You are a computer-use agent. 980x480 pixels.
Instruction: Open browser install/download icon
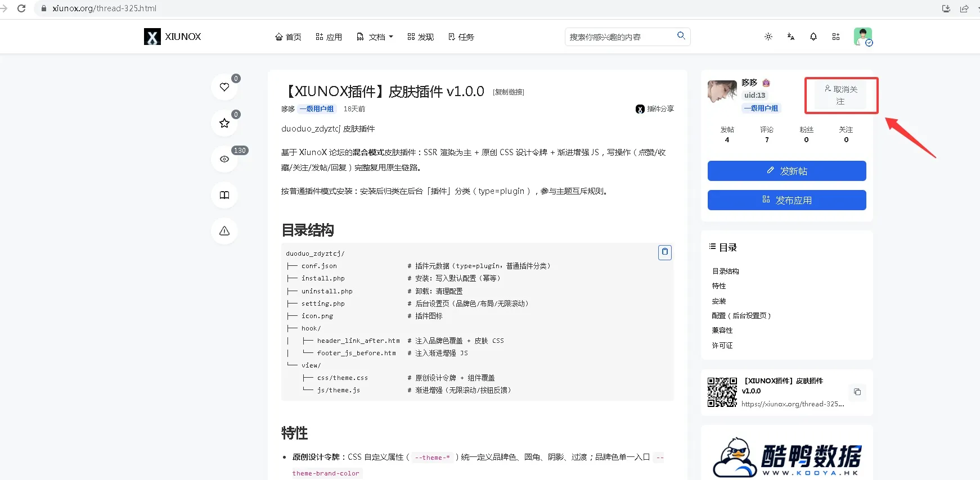coord(946,8)
